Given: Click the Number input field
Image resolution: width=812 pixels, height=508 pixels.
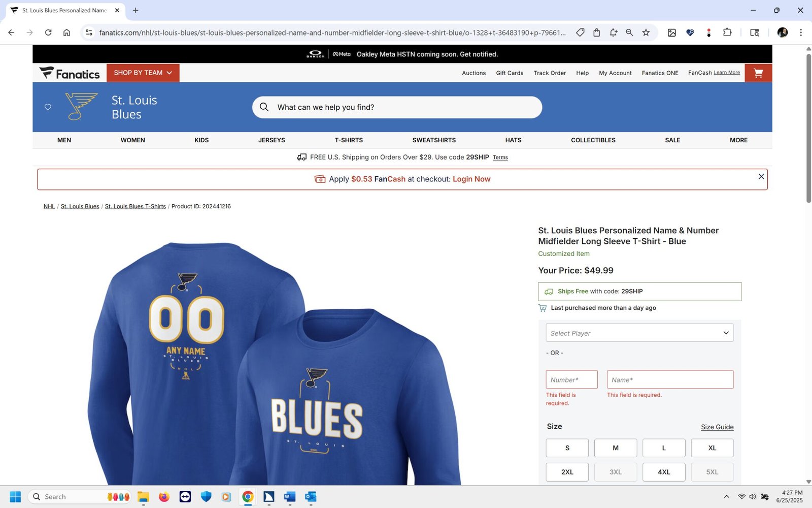Looking at the screenshot, I should pos(572,379).
